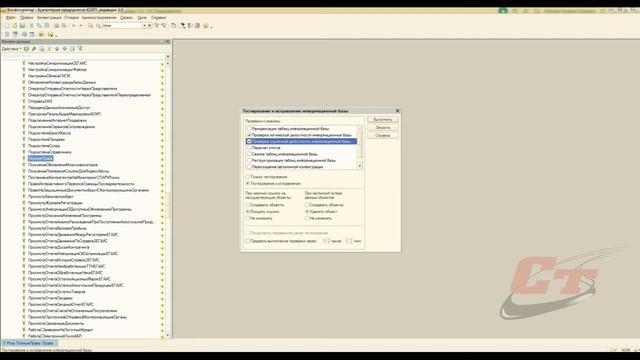Enable Пересоздание автономной конфигурации checkbox
Viewport: 640px width, 360px height.
[249, 167]
